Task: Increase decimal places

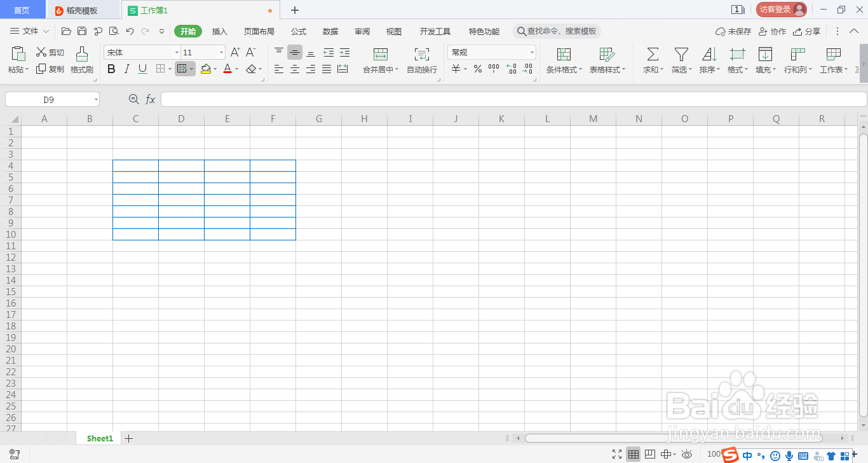Action: [512, 69]
